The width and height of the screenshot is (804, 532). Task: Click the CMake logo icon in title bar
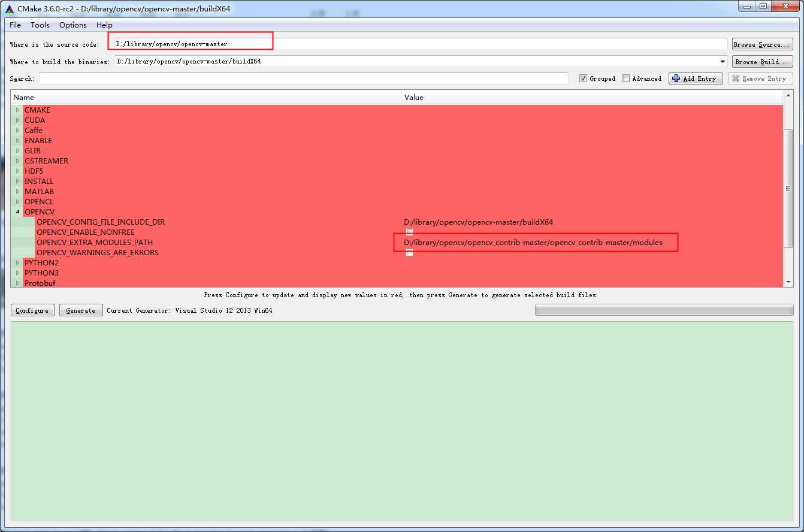pos(10,8)
